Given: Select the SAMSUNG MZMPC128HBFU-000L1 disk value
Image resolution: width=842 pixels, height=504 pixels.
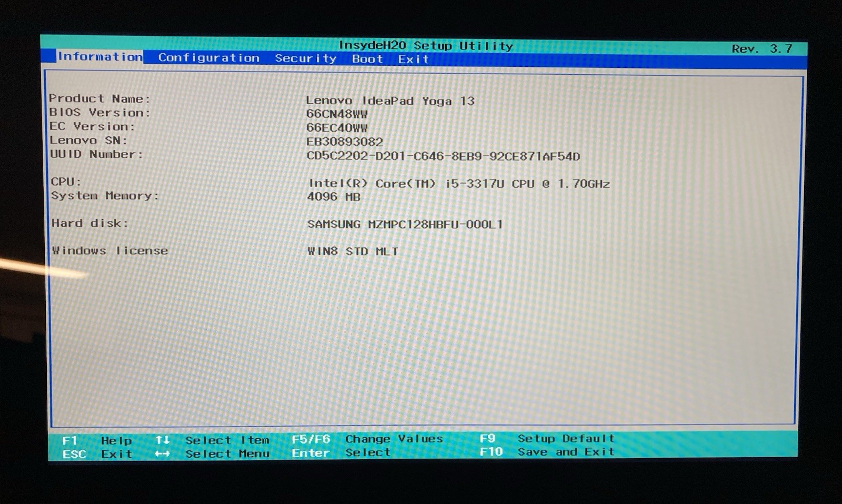Looking at the screenshot, I should click(405, 225).
